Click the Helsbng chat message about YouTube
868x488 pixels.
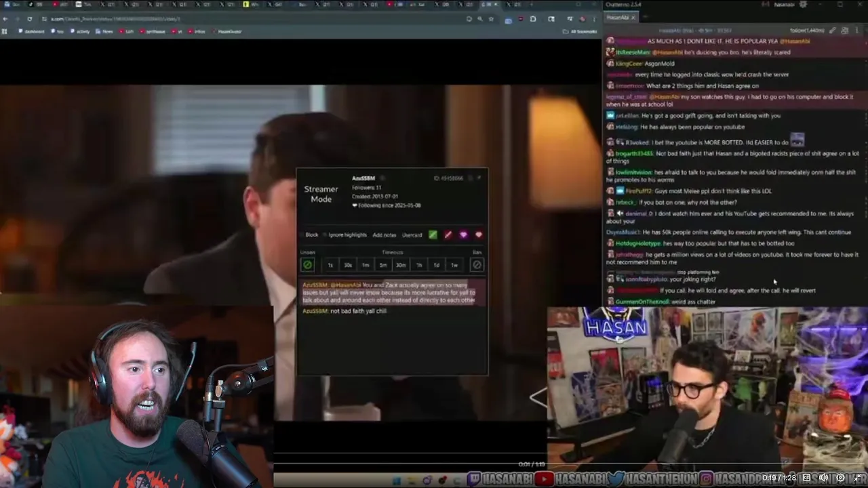click(x=675, y=127)
